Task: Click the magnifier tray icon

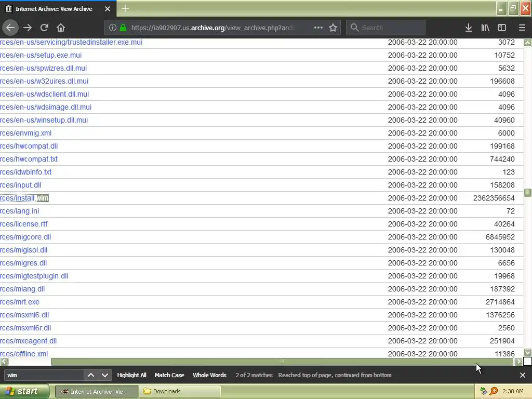Action: pos(494,391)
